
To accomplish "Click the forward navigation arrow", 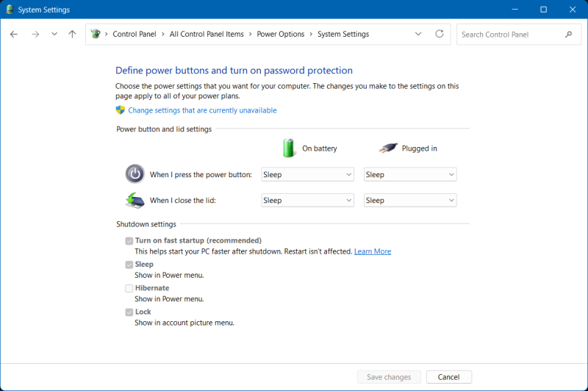I will click(35, 35).
